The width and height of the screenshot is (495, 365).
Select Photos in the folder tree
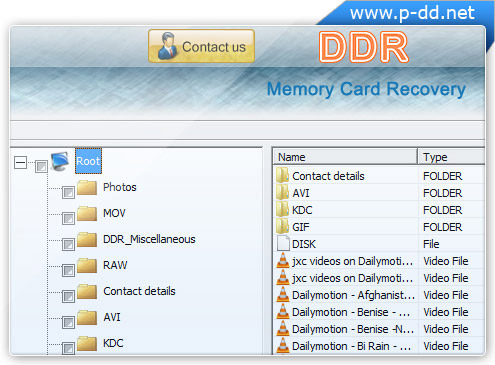coord(120,187)
